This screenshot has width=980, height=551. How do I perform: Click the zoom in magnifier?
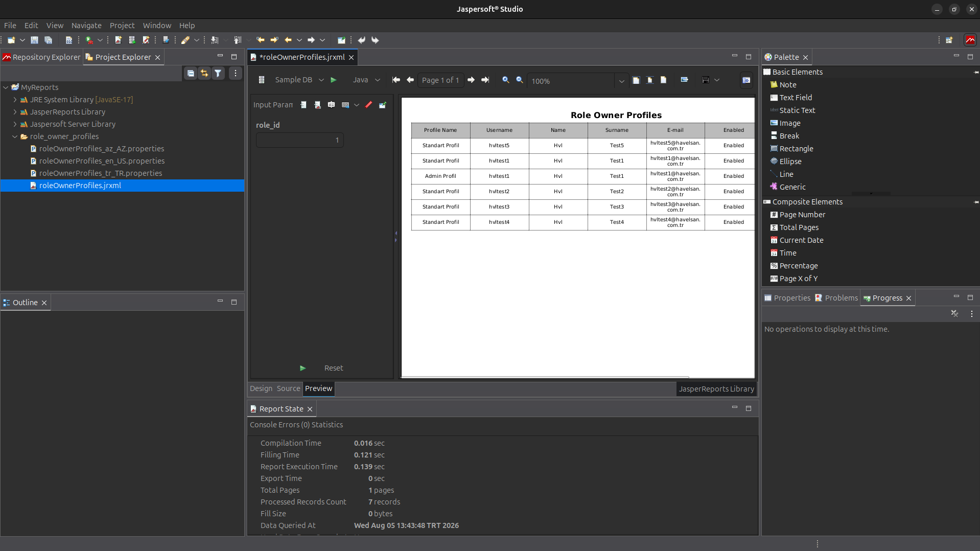[506, 80]
